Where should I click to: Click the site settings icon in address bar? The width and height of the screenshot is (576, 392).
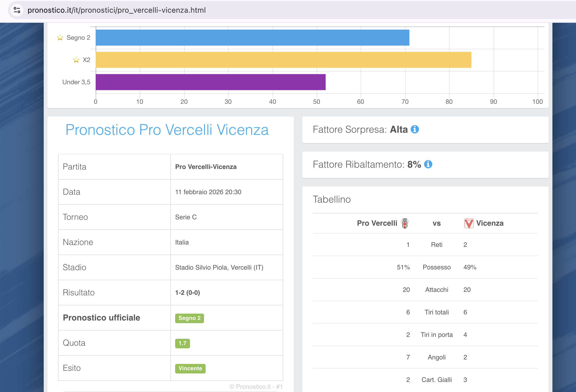click(x=17, y=10)
